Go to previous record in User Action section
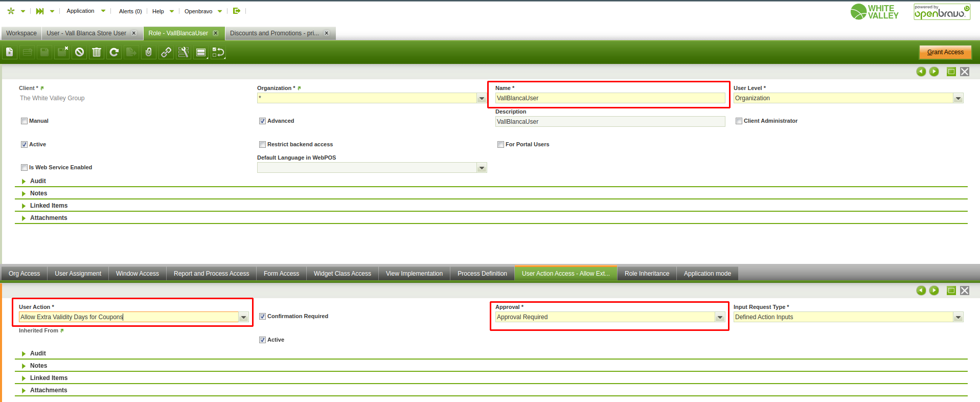 click(921, 291)
